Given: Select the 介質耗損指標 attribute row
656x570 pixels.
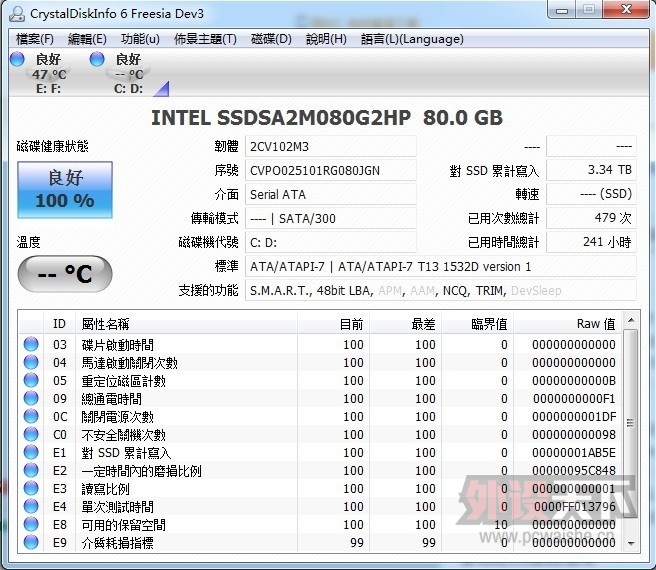Looking at the screenshot, I should [x=320, y=542].
